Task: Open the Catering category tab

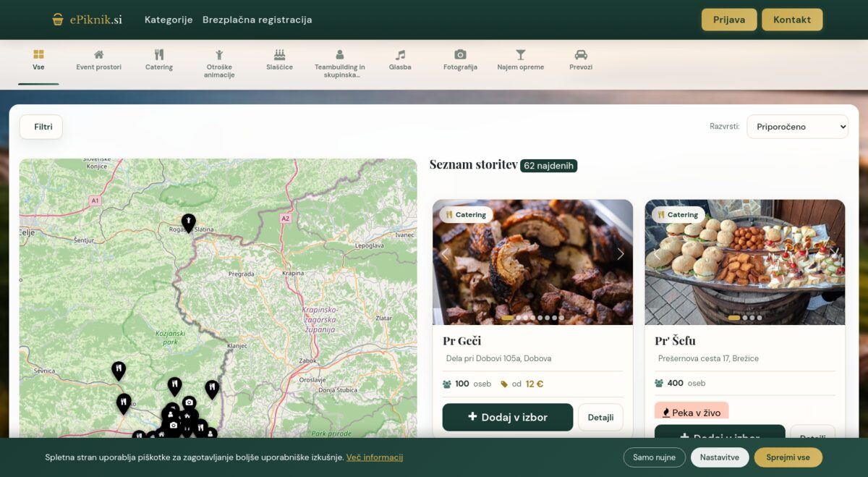Action: [159, 61]
